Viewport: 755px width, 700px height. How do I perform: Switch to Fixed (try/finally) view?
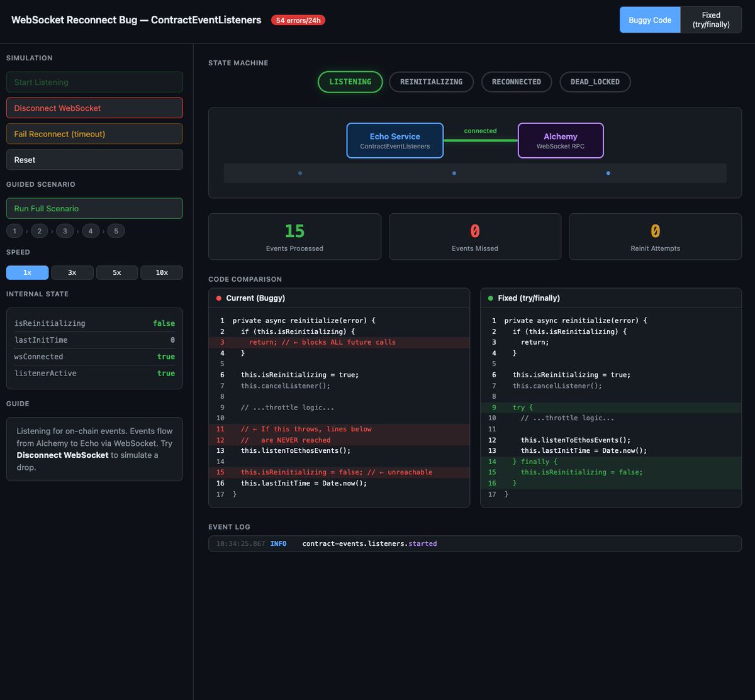pos(711,19)
